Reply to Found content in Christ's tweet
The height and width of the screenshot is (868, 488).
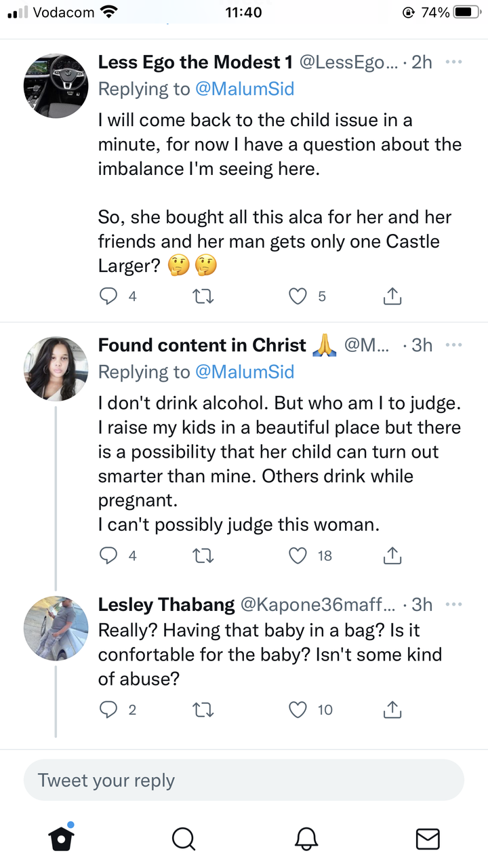108,555
